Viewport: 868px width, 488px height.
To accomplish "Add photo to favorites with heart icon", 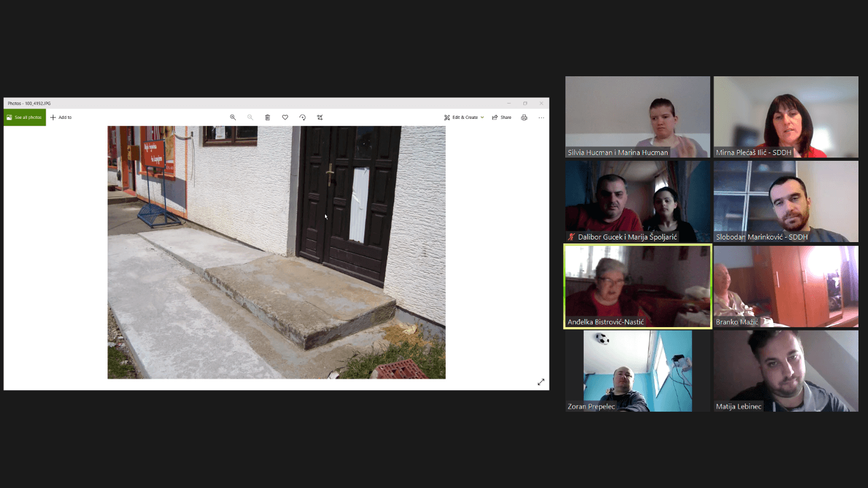I will (285, 118).
